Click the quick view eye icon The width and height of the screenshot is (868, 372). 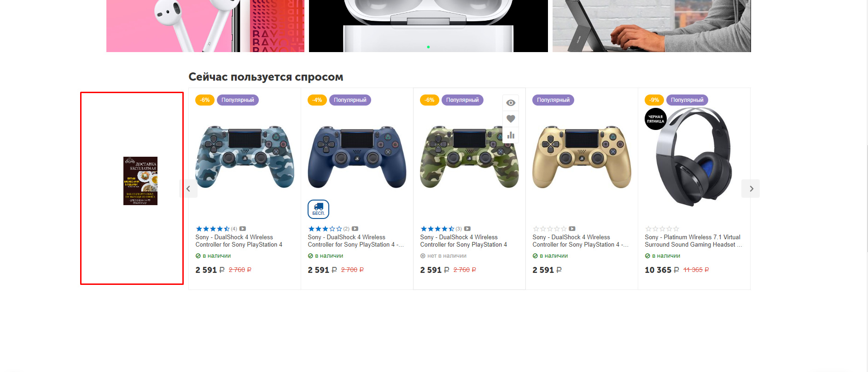coord(511,103)
